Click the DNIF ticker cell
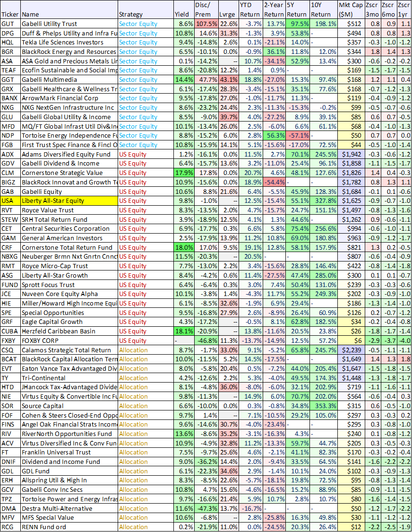412x532 pixels. pyautogui.click(x=10, y=462)
